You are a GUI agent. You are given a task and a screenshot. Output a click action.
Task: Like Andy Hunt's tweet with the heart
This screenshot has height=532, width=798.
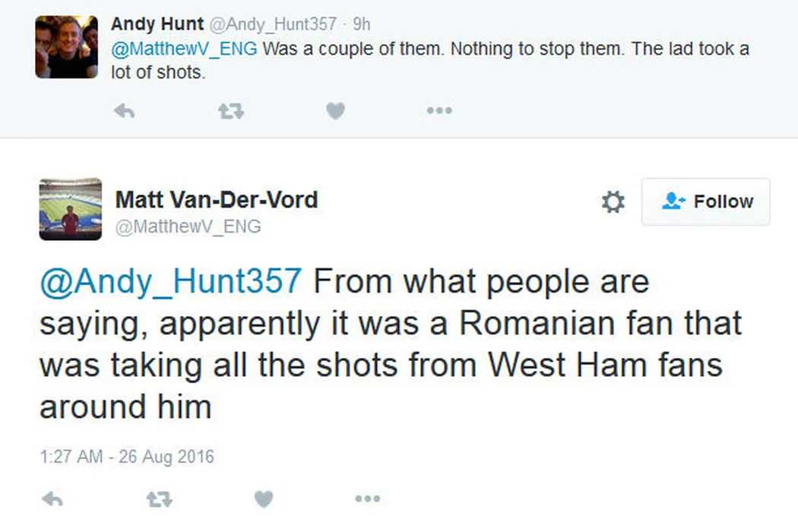335,111
